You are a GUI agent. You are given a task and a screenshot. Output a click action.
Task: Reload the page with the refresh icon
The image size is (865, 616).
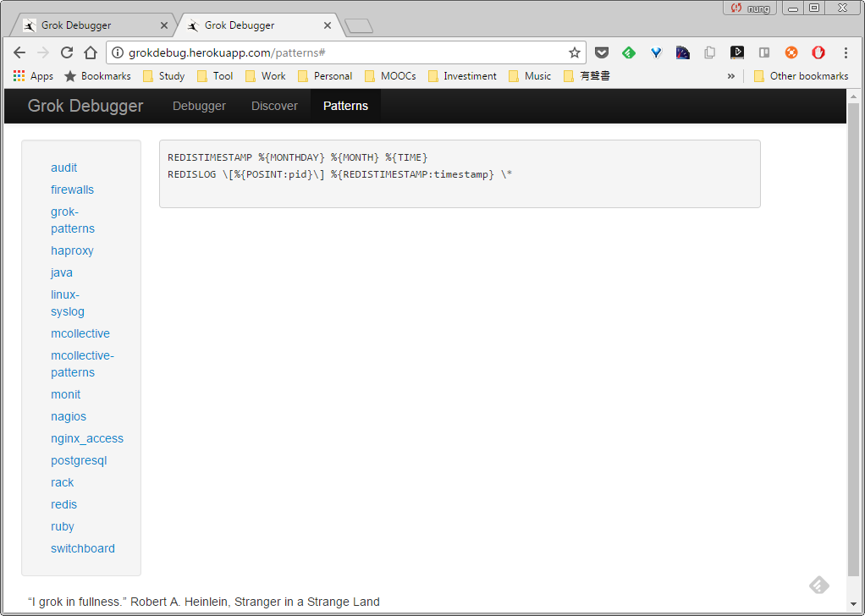(x=67, y=53)
